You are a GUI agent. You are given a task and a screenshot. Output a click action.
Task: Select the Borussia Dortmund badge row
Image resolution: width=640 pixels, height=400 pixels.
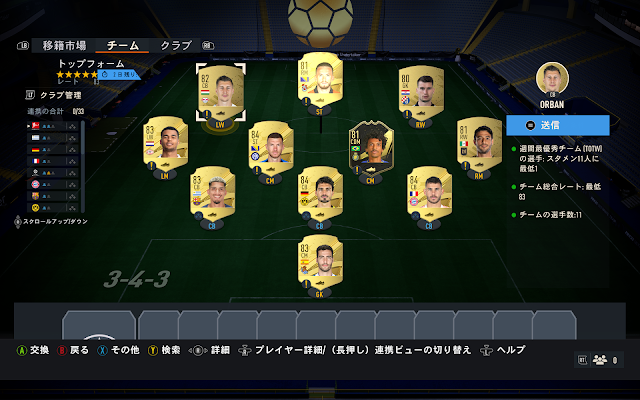click(x=52, y=207)
